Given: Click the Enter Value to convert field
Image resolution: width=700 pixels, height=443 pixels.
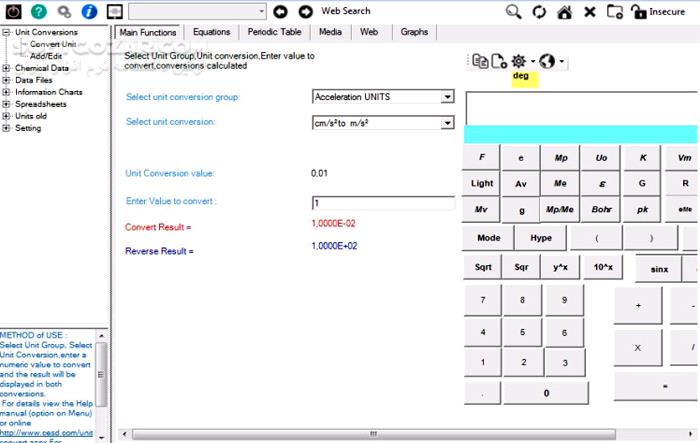Looking at the screenshot, I should point(383,203).
